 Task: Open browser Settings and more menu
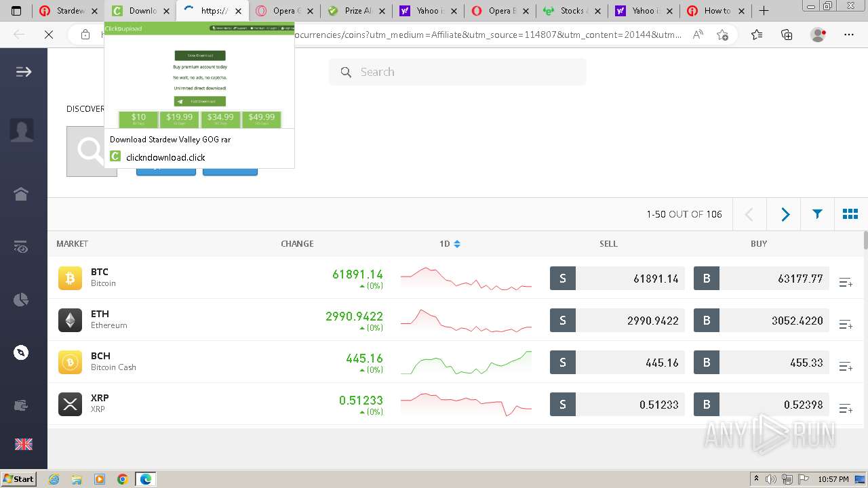coord(849,35)
